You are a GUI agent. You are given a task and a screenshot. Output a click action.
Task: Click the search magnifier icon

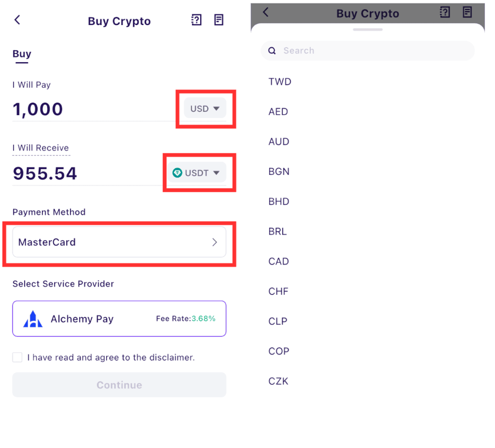[272, 51]
